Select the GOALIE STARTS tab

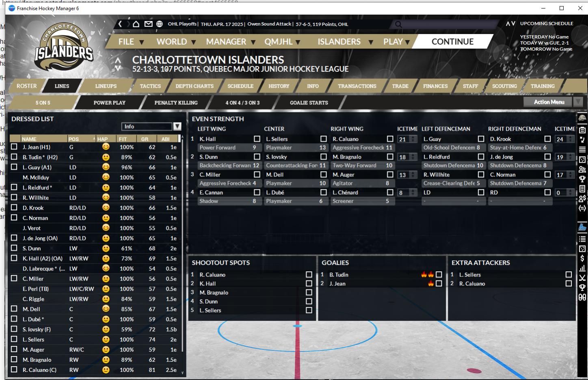pyautogui.click(x=309, y=103)
